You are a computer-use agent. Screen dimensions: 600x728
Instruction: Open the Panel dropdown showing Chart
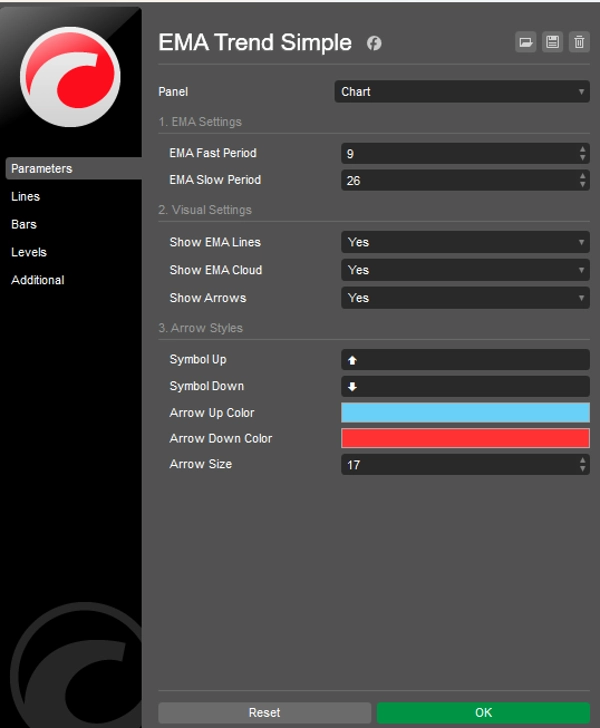point(461,92)
